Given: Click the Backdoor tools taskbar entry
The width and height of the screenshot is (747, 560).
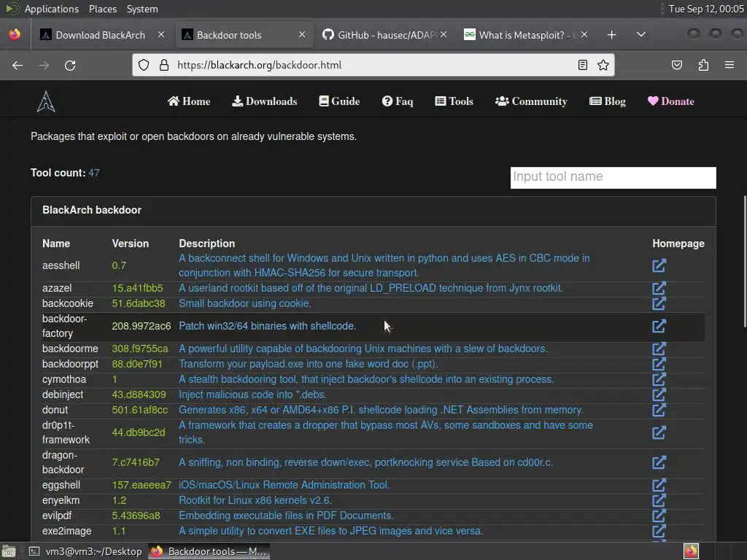Looking at the screenshot, I should pyautogui.click(x=209, y=551).
